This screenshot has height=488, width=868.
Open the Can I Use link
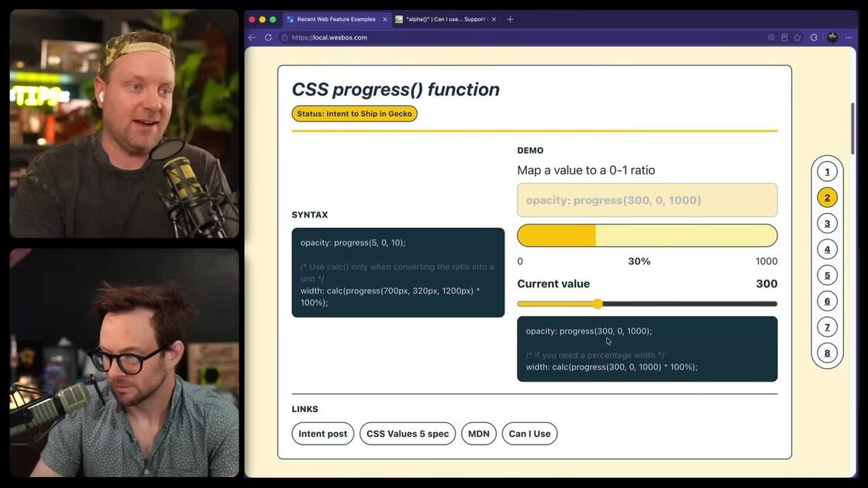point(530,434)
